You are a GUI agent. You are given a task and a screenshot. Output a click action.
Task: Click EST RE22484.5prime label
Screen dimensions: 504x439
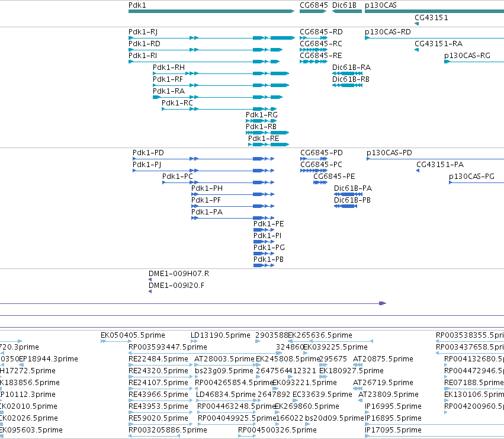[159, 359]
